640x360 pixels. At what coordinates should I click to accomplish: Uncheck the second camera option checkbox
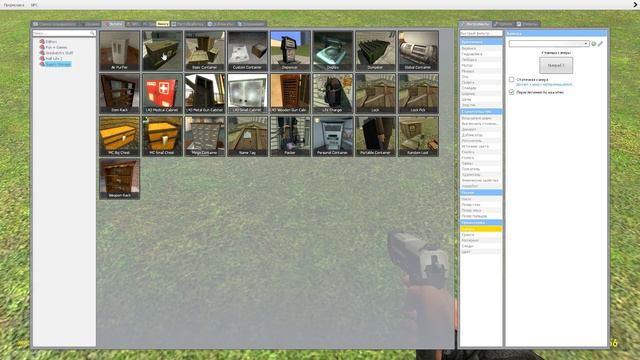coord(511,92)
